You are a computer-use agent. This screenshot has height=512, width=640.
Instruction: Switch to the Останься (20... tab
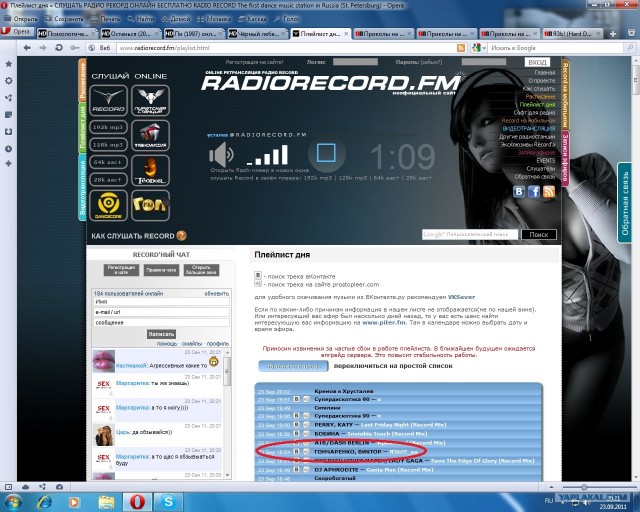pos(131,34)
